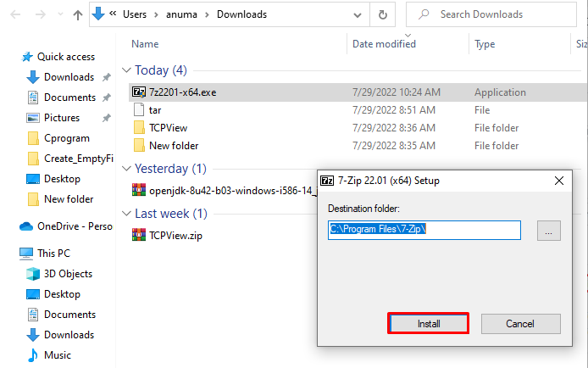Open New folder in the sidebar
The width and height of the screenshot is (588, 368).
coord(69,199)
